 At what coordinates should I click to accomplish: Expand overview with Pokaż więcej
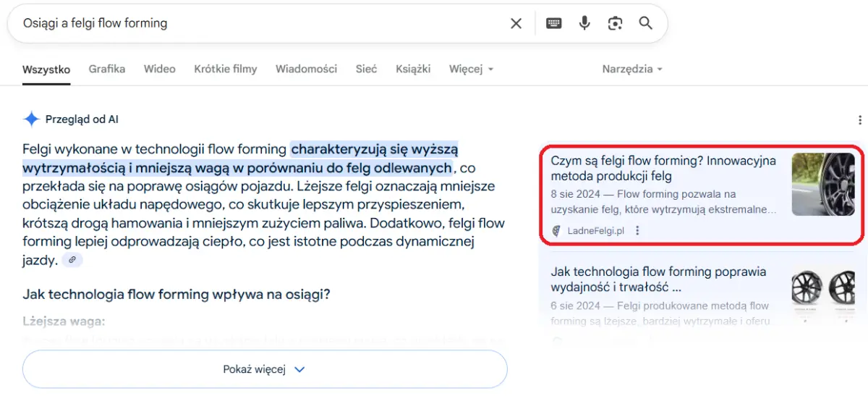click(x=265, y=369)
